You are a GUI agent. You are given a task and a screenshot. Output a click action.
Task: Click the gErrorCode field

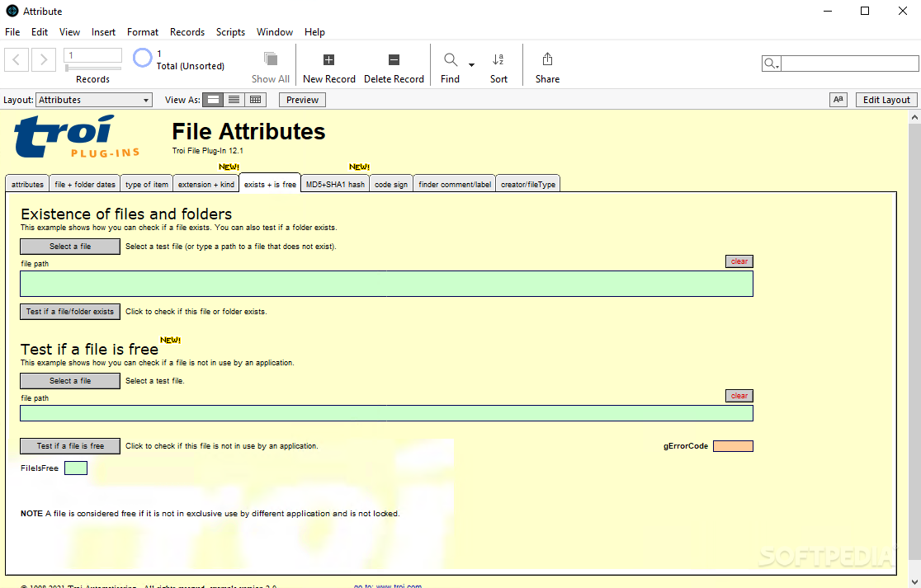click(733, 446)
